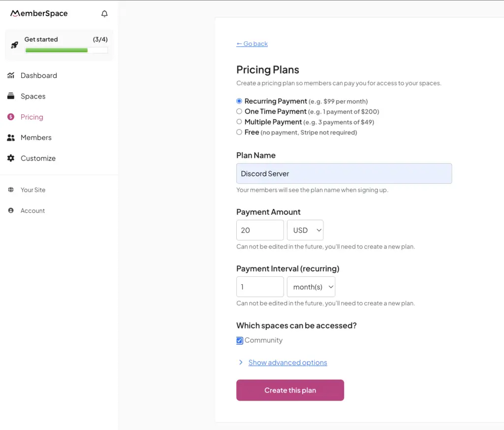Select the Recurring Payment radio button

click(x=239, y=101)
